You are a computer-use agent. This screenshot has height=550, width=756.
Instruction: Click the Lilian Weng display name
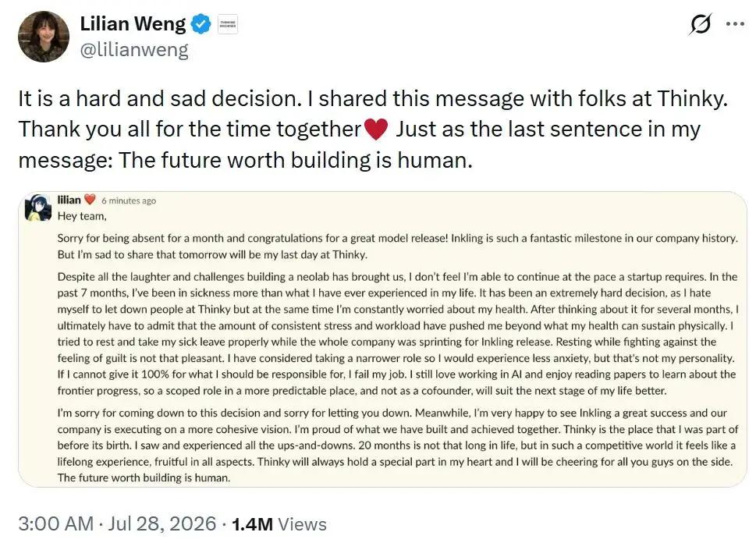[x=133, y=23]
